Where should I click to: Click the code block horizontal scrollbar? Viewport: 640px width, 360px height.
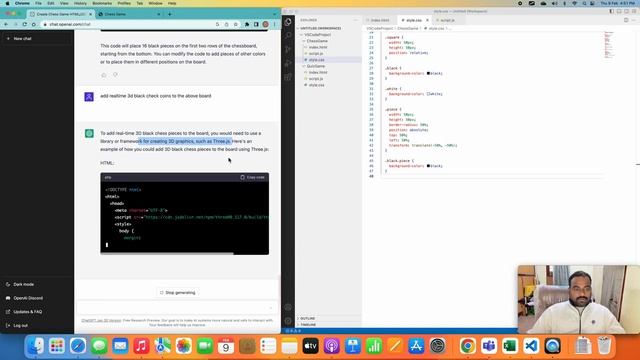click(x=167, y=253)
